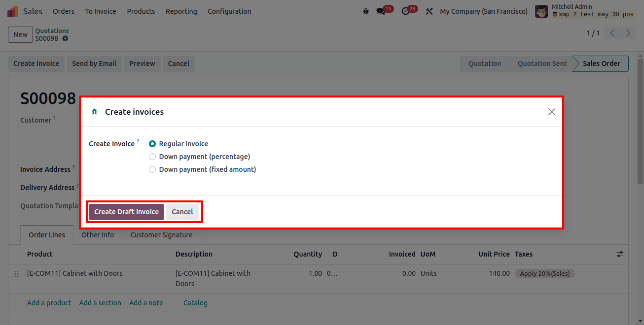Click Create Draft Invoice button
The height and width of the screenshot is (325, 644).
(x=126, y=212)
